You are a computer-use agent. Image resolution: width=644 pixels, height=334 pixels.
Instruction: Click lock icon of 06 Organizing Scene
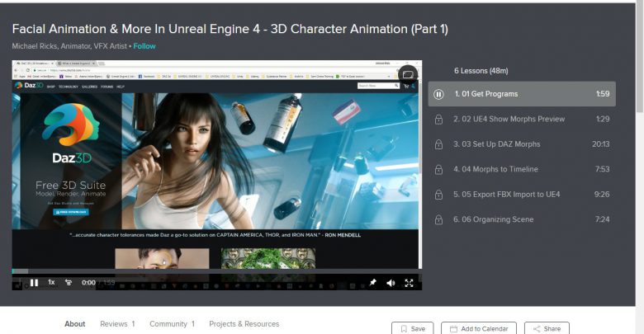(438, 219)
